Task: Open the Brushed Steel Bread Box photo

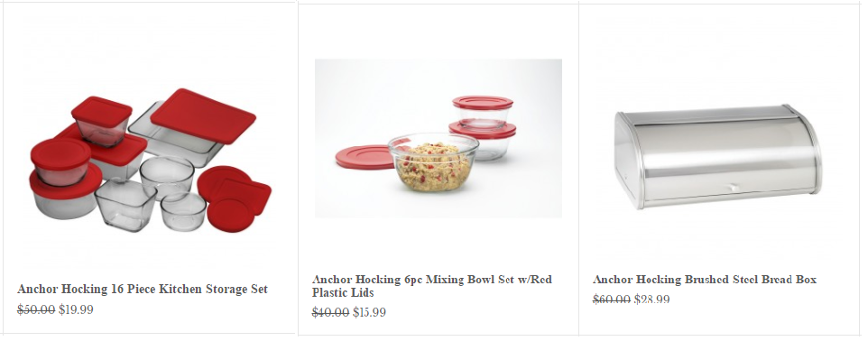Action: coord(718,156)
